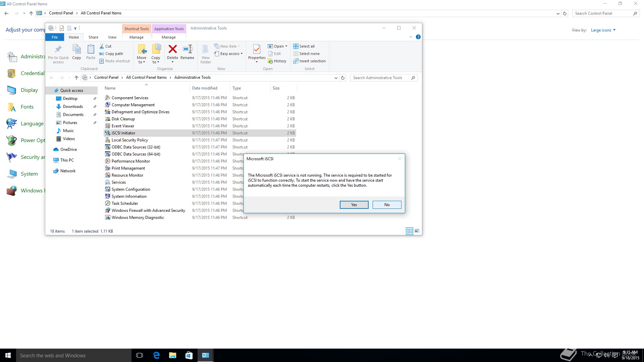644x362 pixels.
Task: Click Copy path in the Clipboard group
Action: click(111, 54)
